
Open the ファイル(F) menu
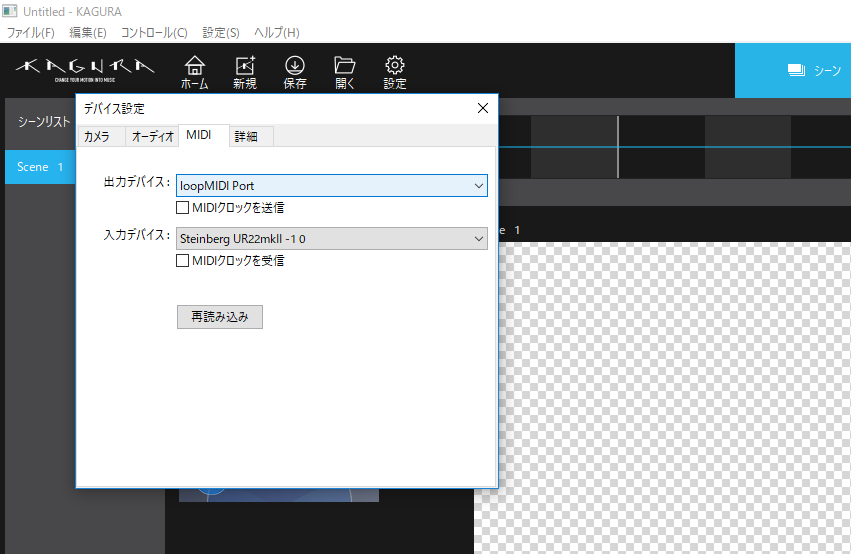tap(30, 33)
